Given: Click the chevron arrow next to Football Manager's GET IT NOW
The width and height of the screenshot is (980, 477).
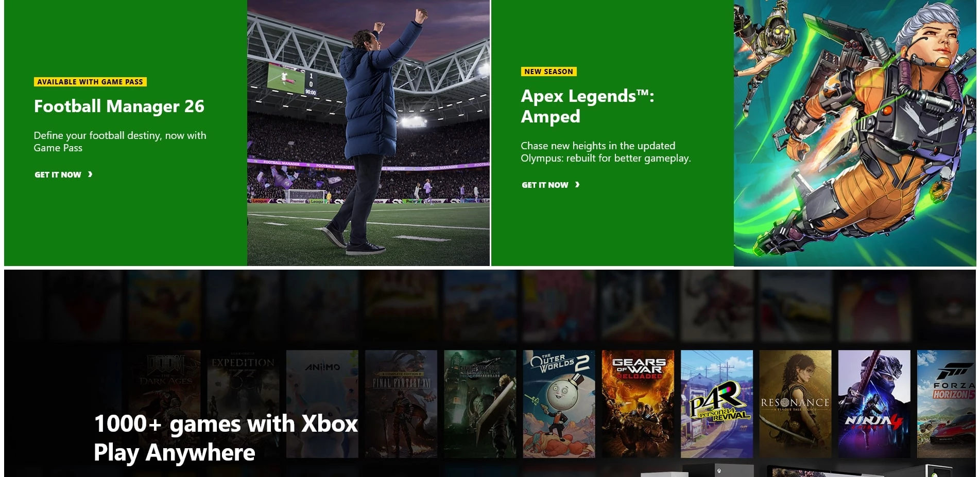Looking at the screenshot, I should 91,174.
